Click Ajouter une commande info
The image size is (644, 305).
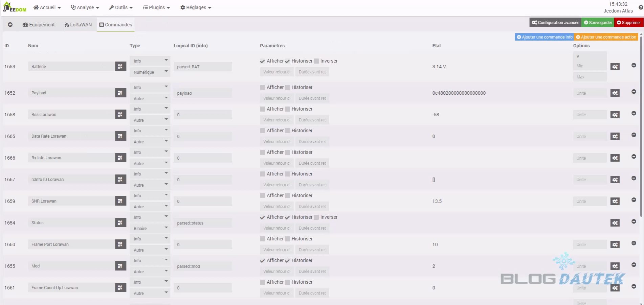coord(544,37)
